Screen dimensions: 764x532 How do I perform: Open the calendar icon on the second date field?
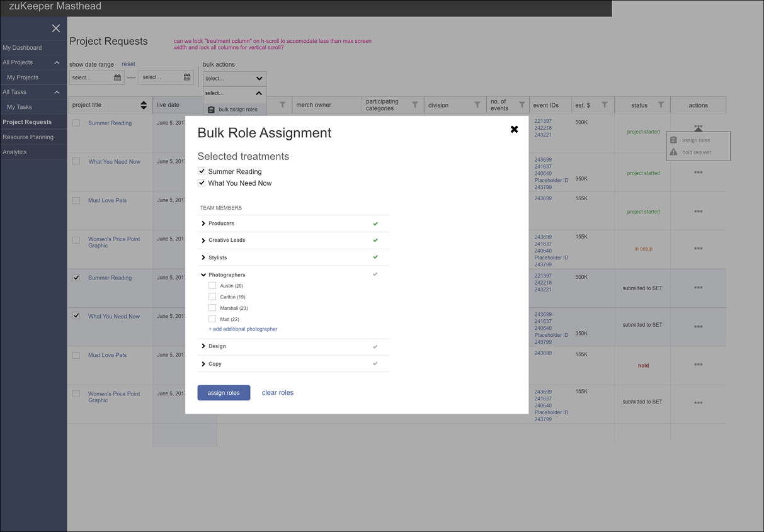tap(187, 77)
